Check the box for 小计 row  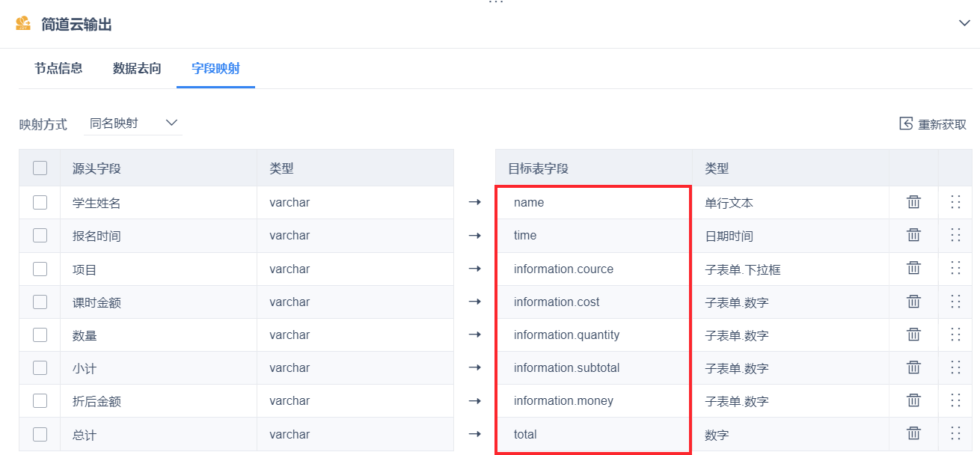tap(40, 368)
